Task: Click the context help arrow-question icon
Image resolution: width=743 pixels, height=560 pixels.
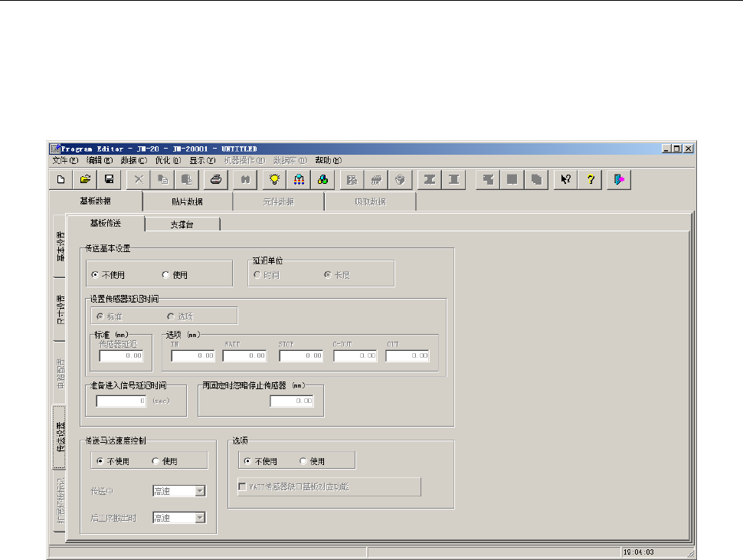Action: click(x=565, y=179)
